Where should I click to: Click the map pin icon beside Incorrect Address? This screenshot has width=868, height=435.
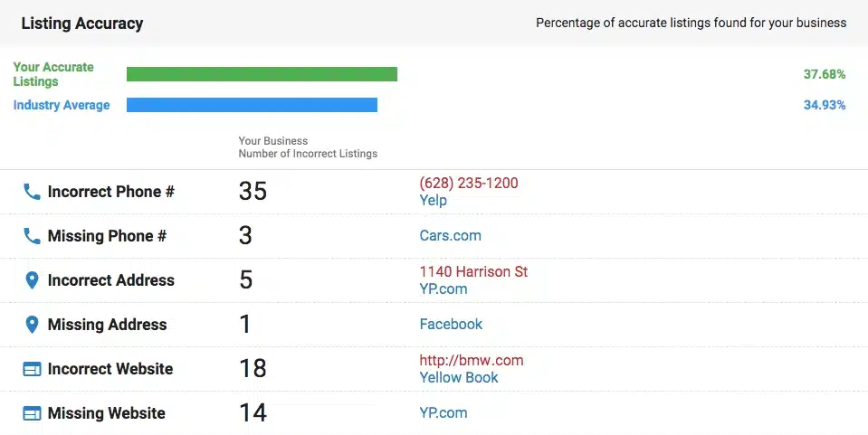(32, 280)
